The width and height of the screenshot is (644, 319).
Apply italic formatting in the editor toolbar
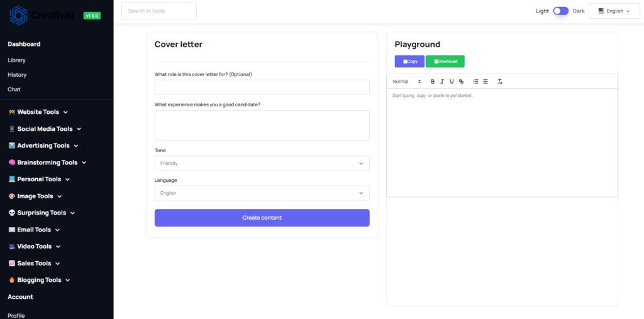(442, 81)
